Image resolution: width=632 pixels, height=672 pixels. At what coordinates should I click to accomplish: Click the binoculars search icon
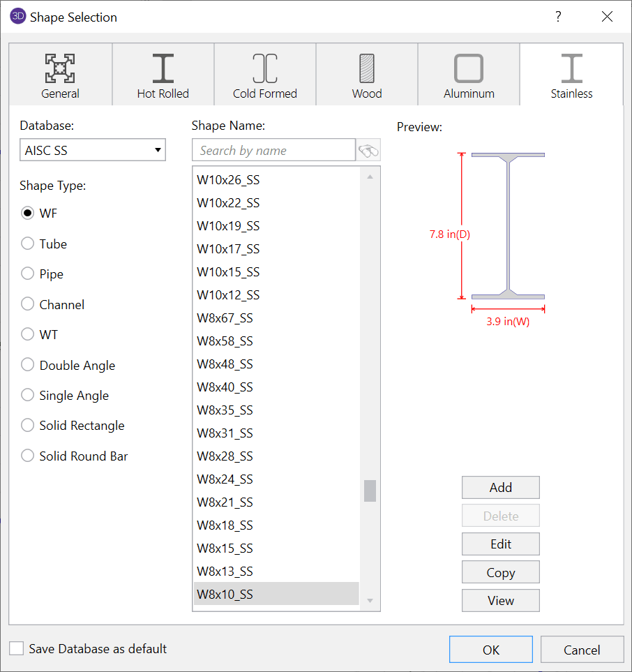coord(368,150)
